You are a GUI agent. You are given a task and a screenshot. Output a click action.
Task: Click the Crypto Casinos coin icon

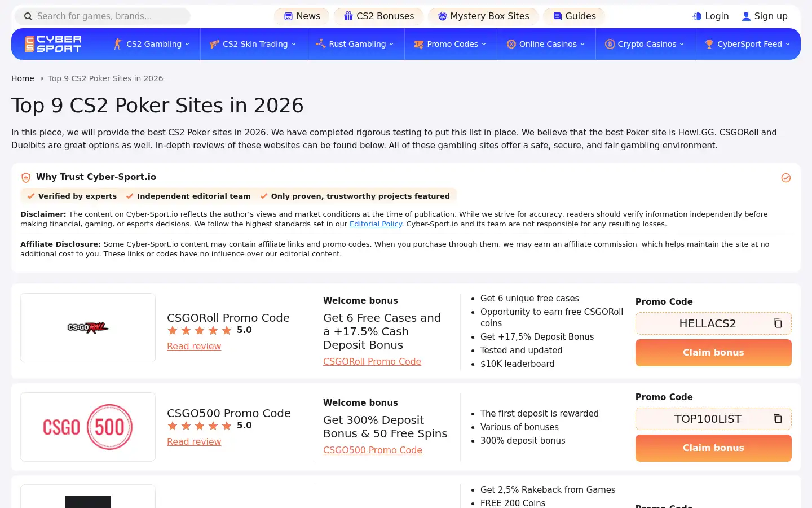click(610, 44)
